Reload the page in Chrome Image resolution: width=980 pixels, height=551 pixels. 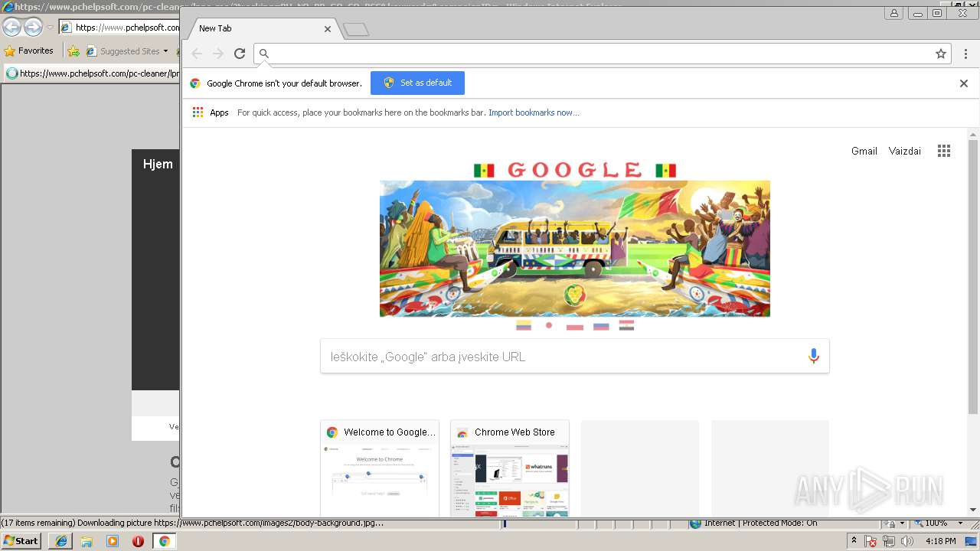pyautogui.click(x=240, y=54)
